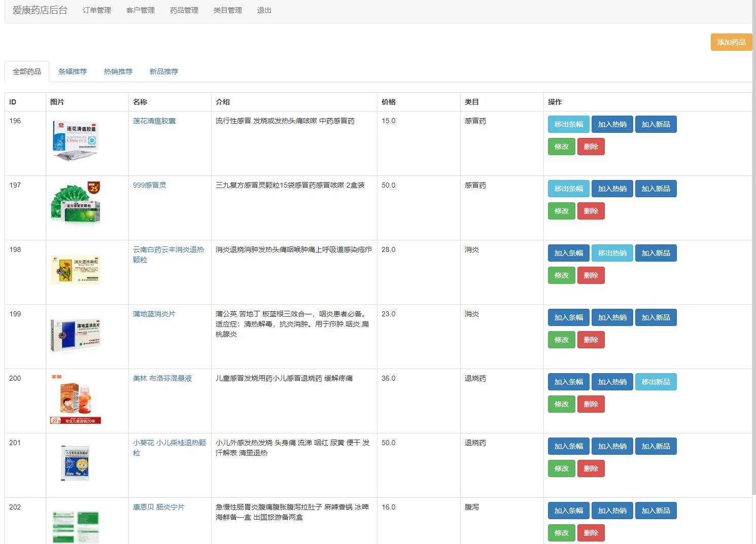Add 小葵花 小儿柴桂退热颗粒 to banner
Screen dimensions: 756x544
[x=568, y=446]
